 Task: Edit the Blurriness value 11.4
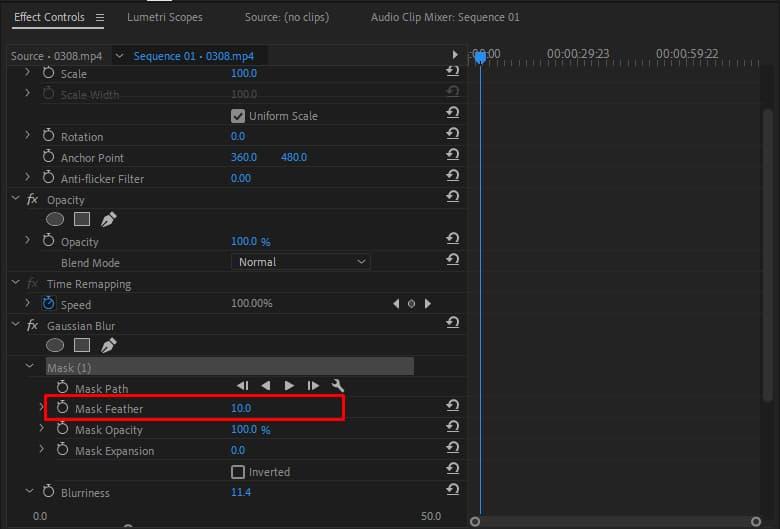click(x=241, y=493)
